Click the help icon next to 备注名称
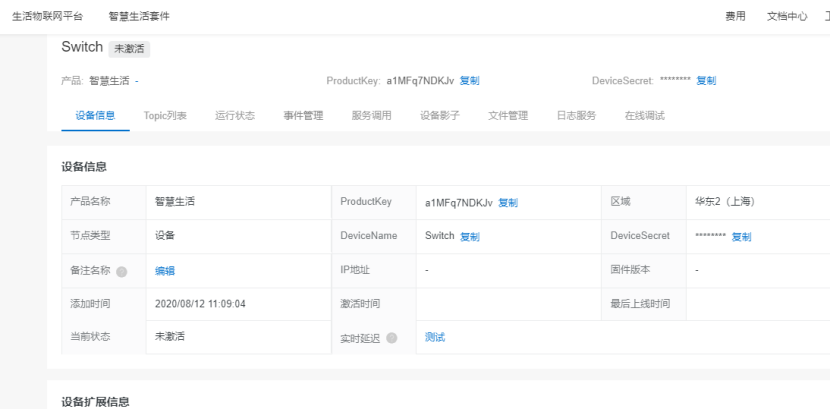The width and height of the screenshot is (831, 410). tap(122, 272)
